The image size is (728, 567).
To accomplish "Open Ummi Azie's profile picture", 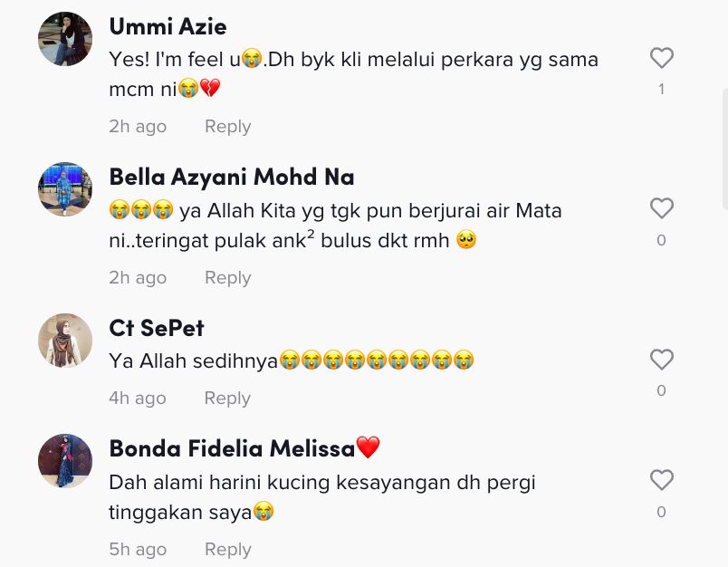I will (64, 39).
